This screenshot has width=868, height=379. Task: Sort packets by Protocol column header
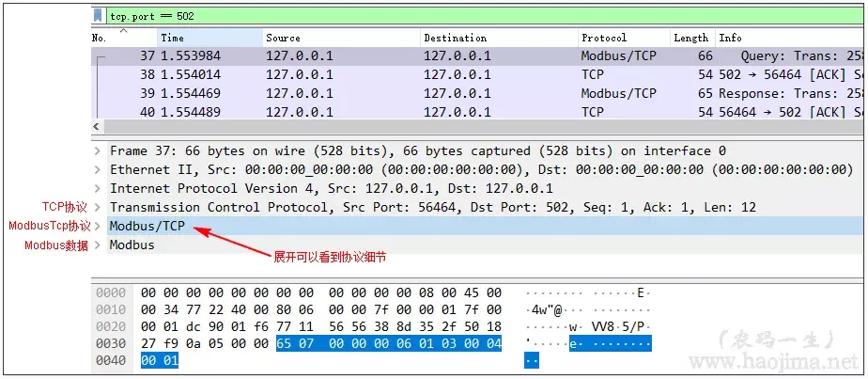(x=624, y=38)
